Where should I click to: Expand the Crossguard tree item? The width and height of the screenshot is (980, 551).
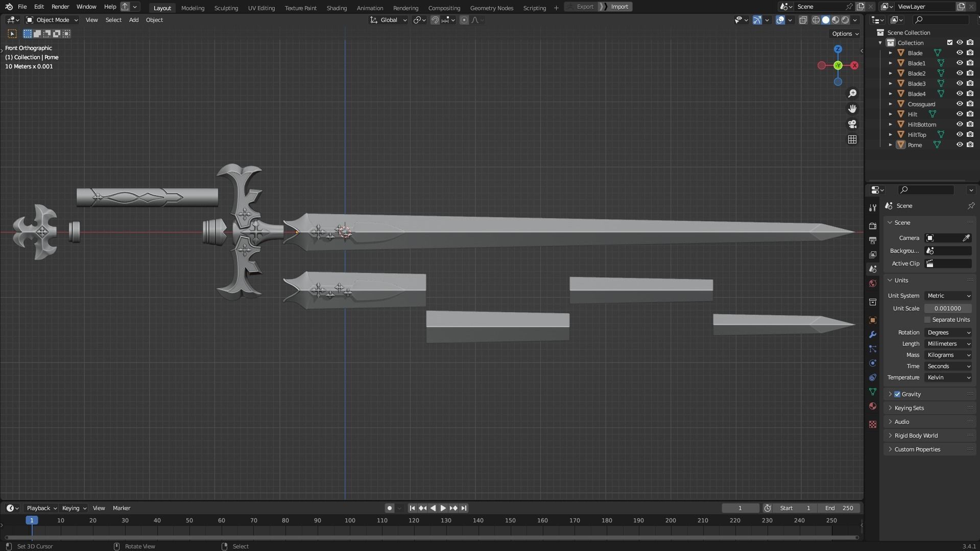click(x=890, y=104)
